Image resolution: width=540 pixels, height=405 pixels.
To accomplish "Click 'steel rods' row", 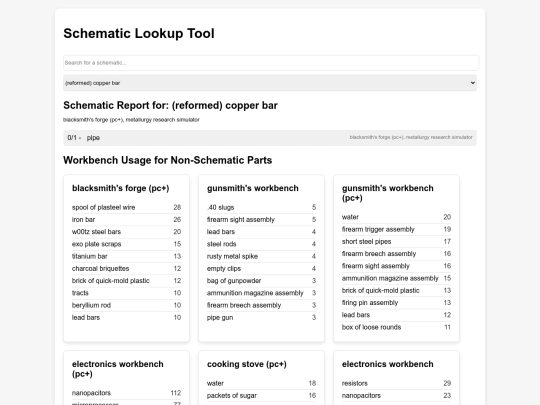I will coord(261,244).
